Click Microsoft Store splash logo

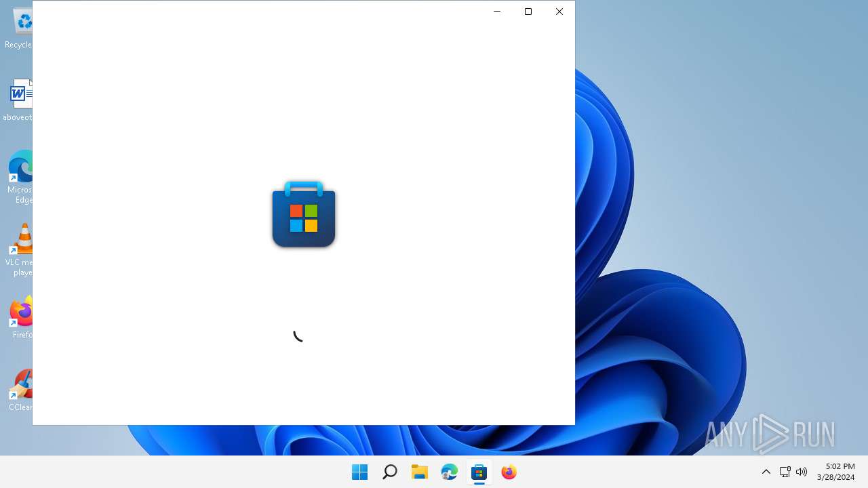pyautogui.click(x=304, y=214)
